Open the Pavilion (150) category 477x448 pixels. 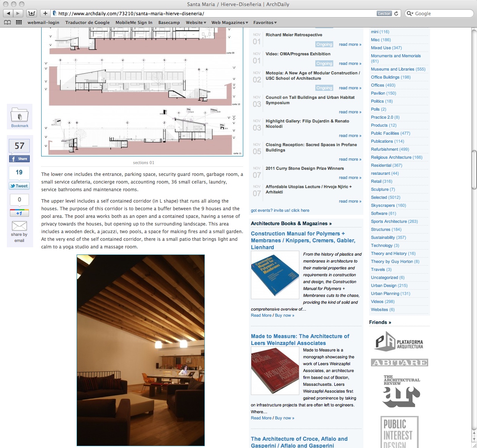[x=384, y=93]
